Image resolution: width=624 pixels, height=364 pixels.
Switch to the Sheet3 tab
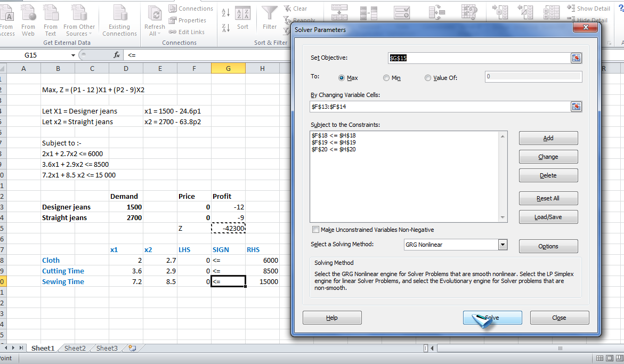coord(107,348)
